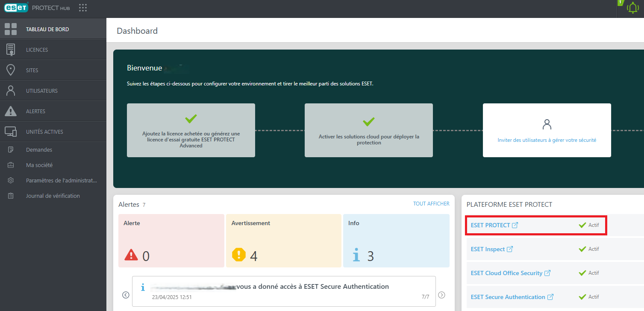Open the ESET Secure Authentication link

(508, 297)
